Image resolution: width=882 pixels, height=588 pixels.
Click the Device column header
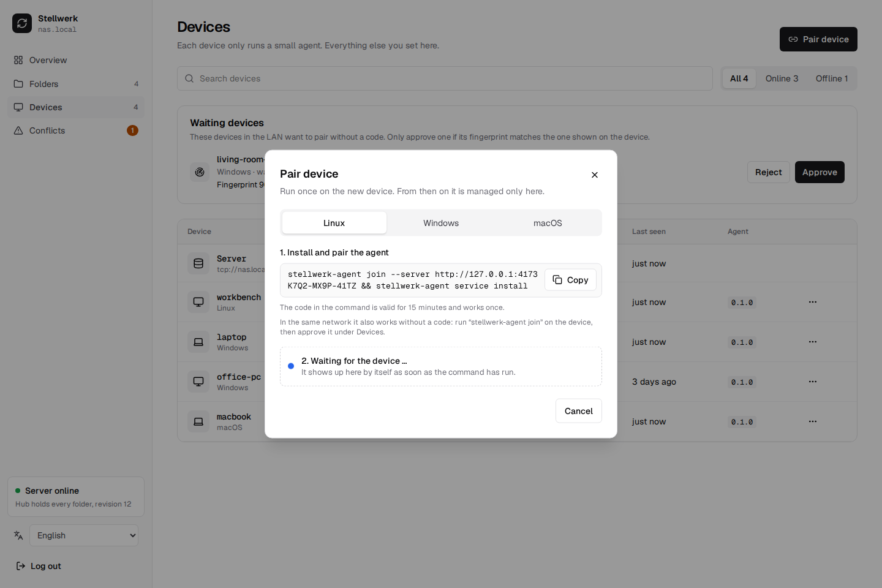pos(199,232)
